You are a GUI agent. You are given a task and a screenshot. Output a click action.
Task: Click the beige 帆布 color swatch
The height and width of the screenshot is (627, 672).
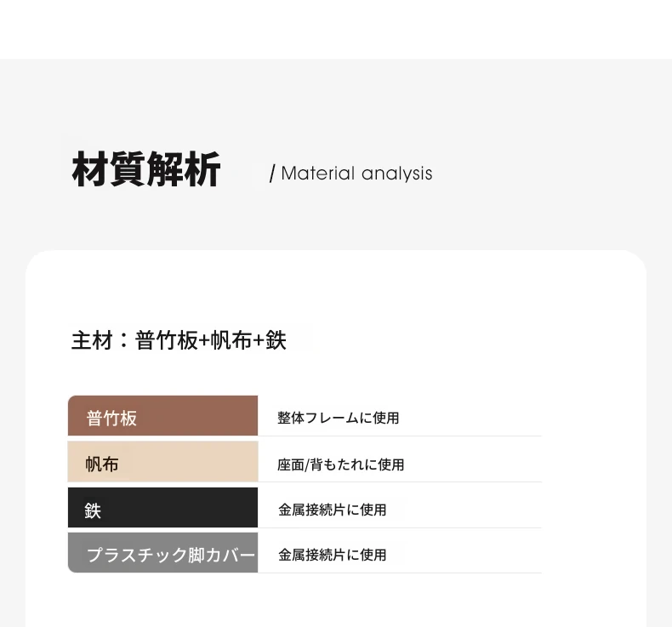point(162,462)
